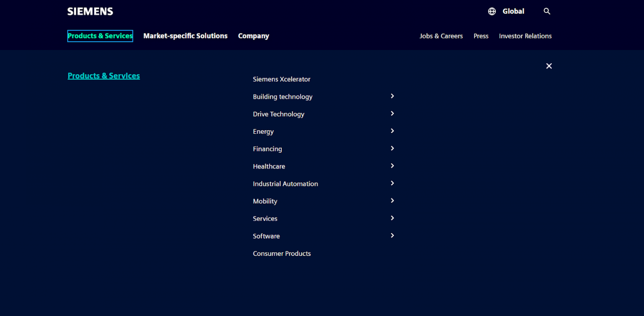Click the globe region icon
Image resolution: width=644 pixels, height=316 pixels.
pos(492,11)
